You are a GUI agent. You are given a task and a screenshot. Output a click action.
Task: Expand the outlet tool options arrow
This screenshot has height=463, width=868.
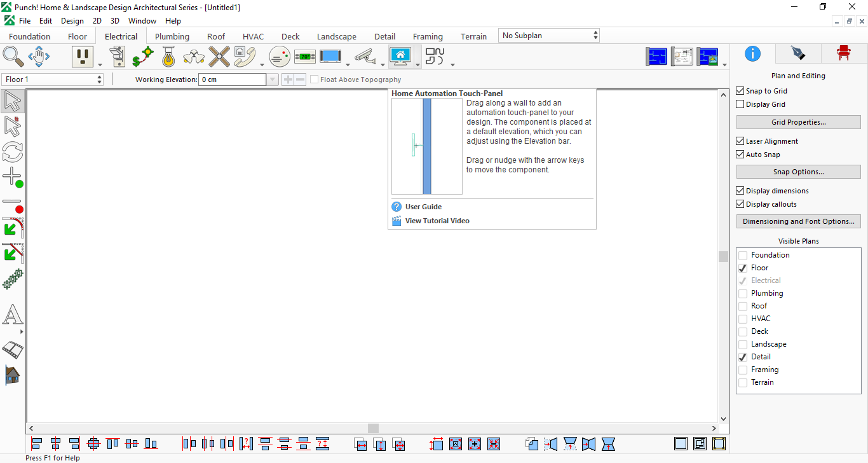click(100, 64)
